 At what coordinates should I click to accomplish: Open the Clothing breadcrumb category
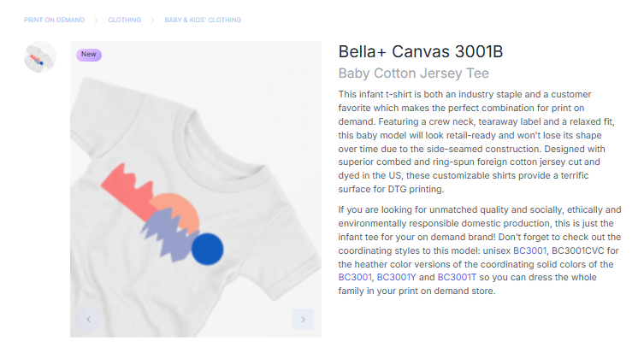click(x=124, y=20)
